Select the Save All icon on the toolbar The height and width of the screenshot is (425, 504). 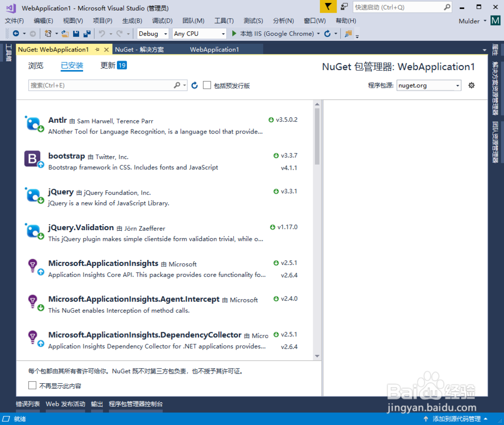87,34
